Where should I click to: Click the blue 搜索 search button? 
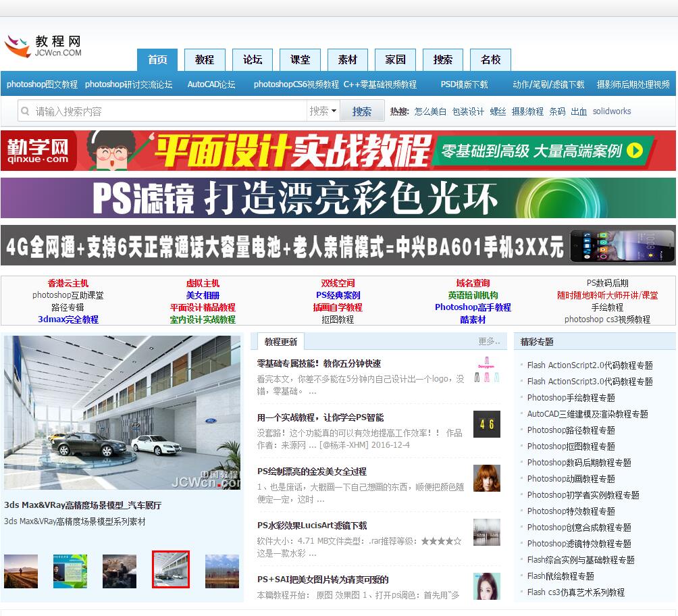coord(362,111)
